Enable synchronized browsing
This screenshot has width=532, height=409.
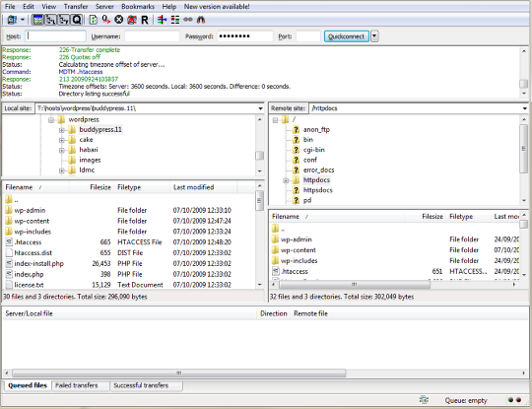[x=188, y=20]
